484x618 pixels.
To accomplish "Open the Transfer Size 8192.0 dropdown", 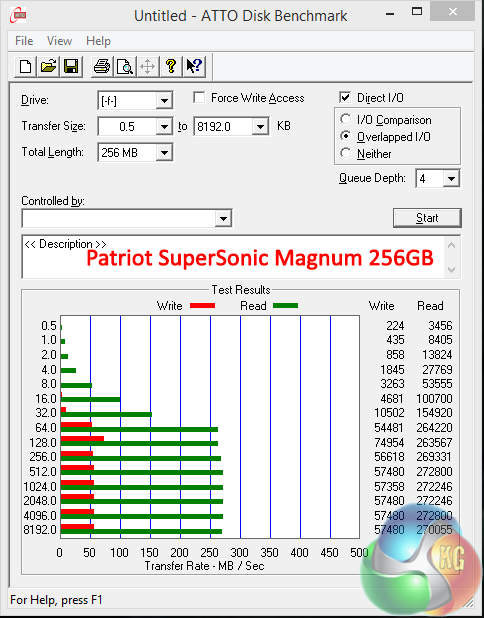I will click(x=260, y=127).
